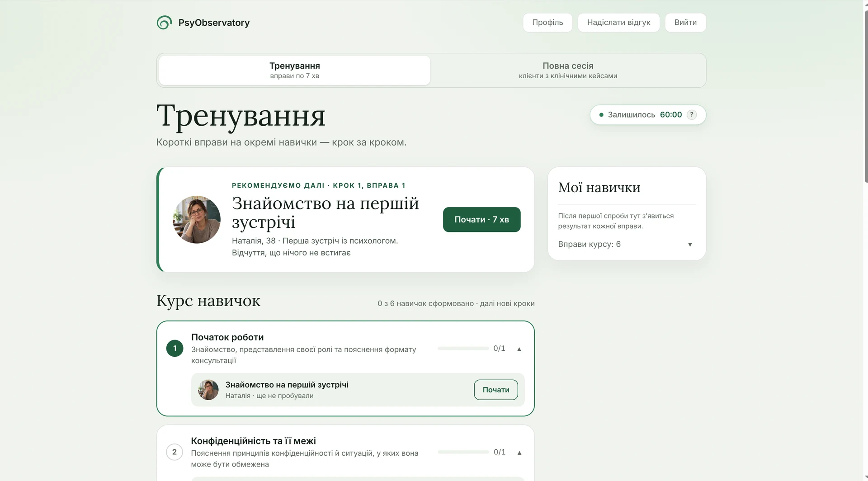The width and height of the screenshot is (868, 481).
Task: Click the Тренування main page heading
Action: 241,116
